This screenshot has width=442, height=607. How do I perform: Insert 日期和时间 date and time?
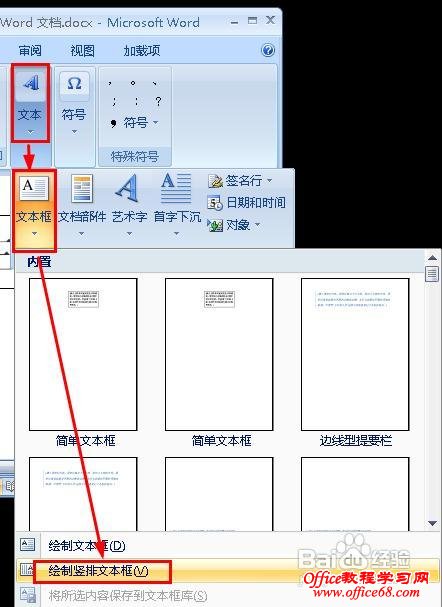pos(247,202)
